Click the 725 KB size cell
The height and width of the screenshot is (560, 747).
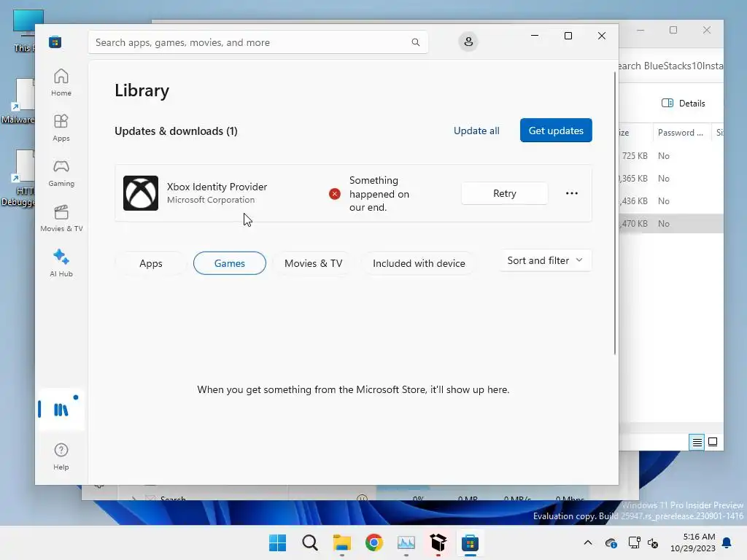[x=635, y=156]
